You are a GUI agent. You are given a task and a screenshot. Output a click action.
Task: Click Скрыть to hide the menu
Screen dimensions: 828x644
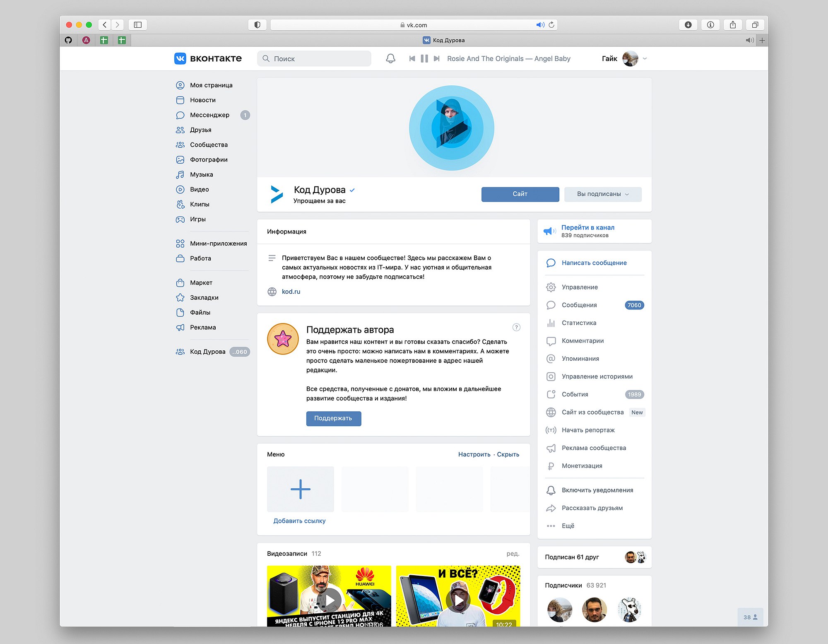(x=508, y=455)
